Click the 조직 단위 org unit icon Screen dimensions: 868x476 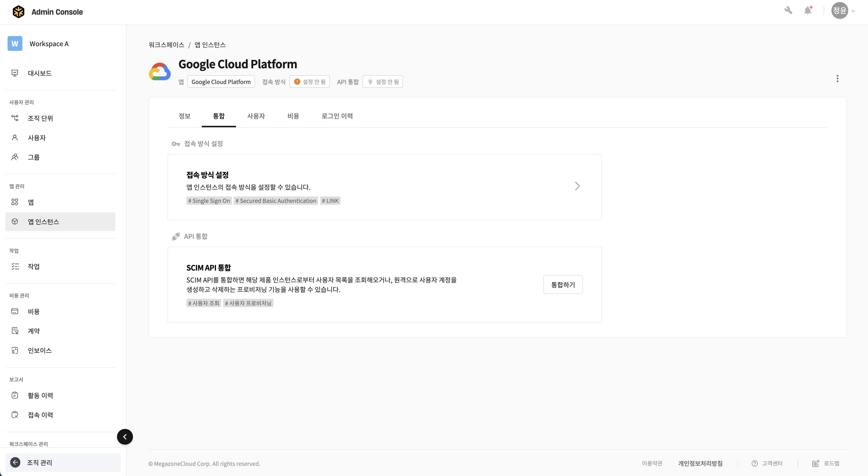click(15, 118)
